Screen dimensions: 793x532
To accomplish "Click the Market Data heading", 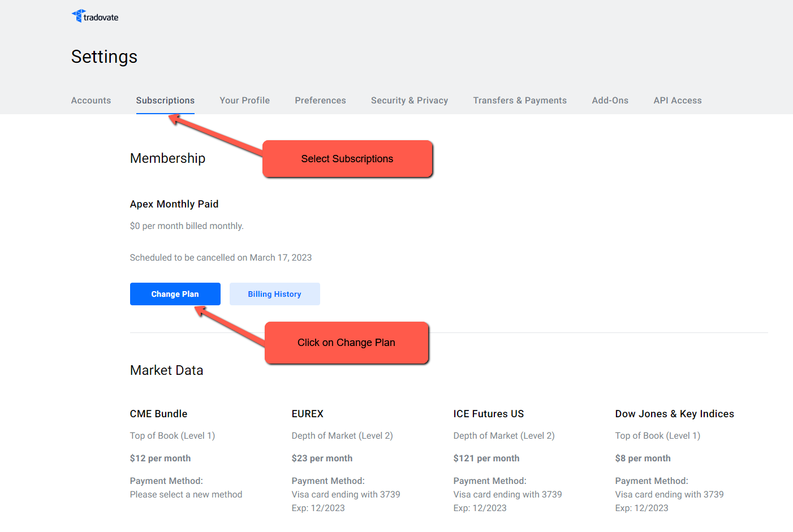I will pyautogui.click(x=167, y=370).
